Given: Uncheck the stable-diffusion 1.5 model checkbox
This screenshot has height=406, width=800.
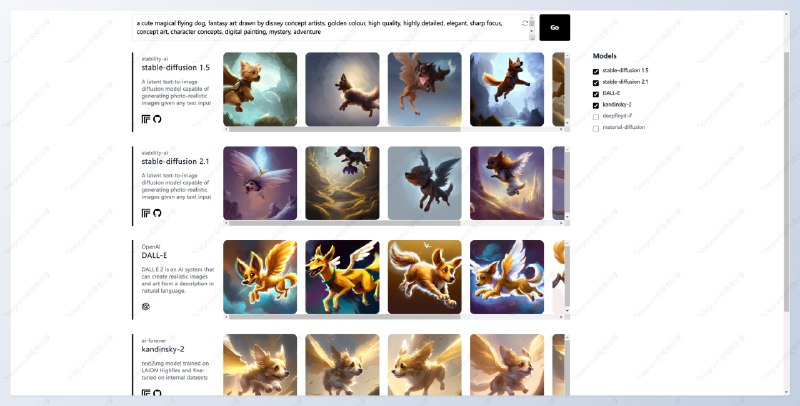Looking at the screenshot, I should 596,71.
